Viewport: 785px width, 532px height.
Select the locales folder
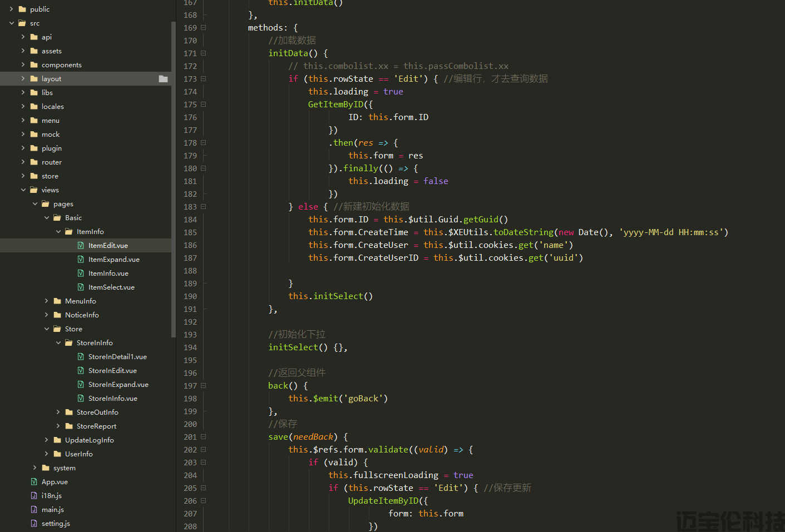pyautogui.click(x=52, y=106)
